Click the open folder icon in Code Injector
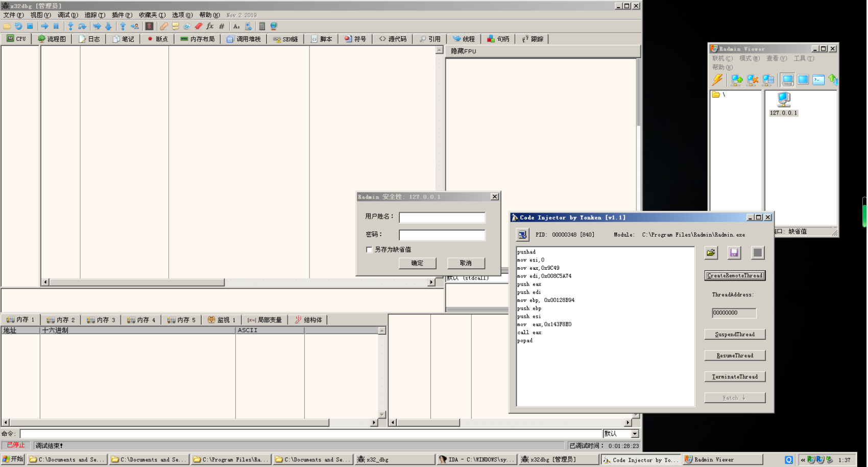The height and width of the screenshot is (467, 868). pyautogui.click(x=711, y=252)
